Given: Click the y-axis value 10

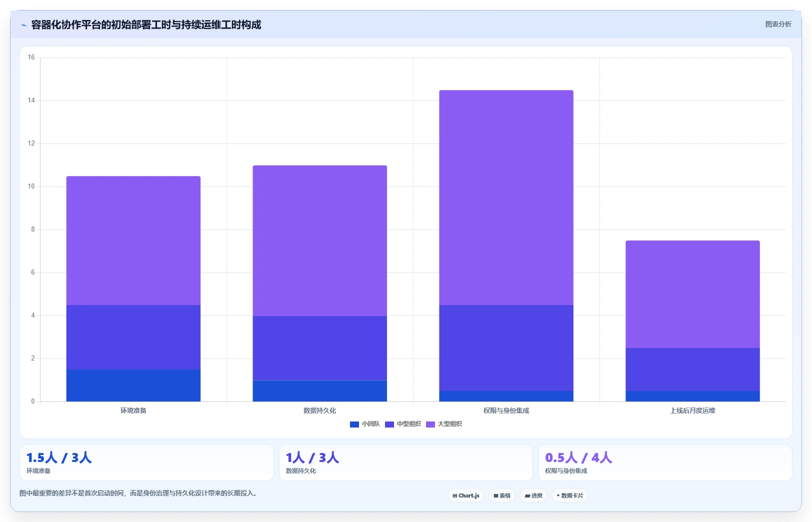Looking at the screenshot, I should pyautogui.click(x=31, y=186).
